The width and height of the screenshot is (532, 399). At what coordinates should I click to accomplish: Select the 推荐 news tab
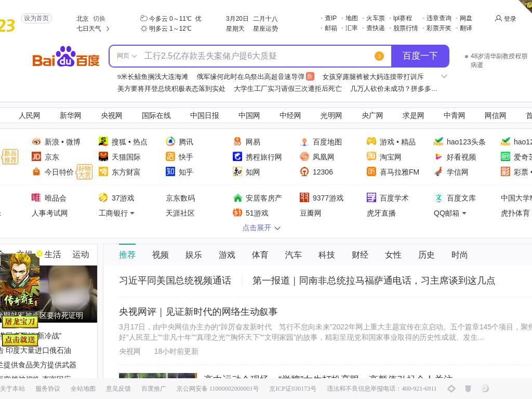tap(127, 255)
